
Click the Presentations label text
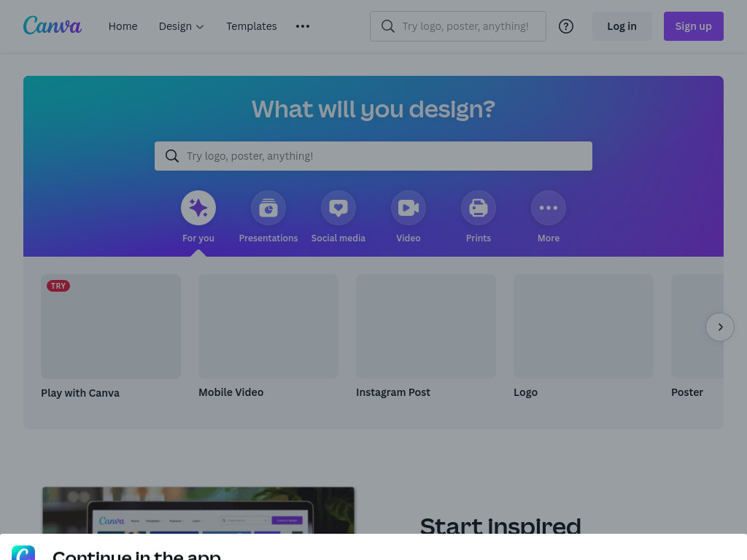[x=268, y=238]
